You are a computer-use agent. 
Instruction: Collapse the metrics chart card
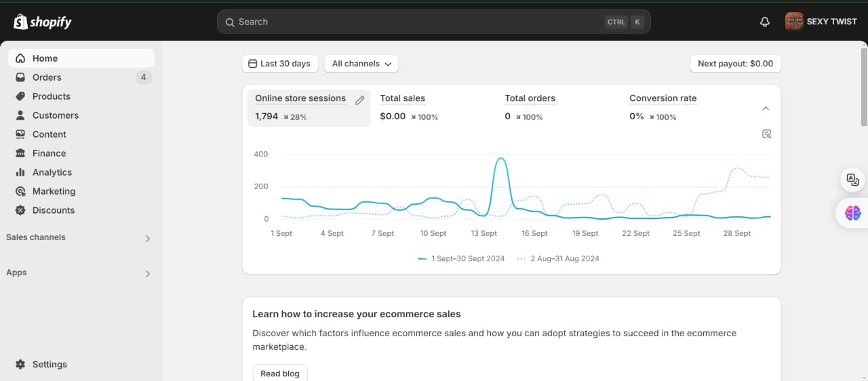point(766,108)
